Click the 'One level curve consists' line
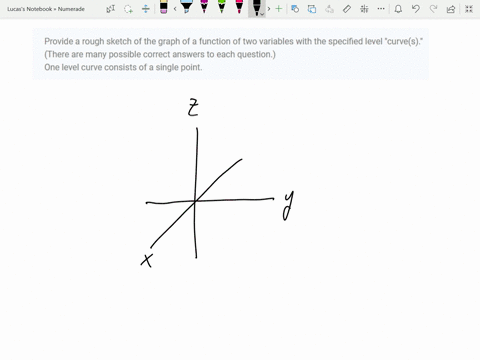 click(x=123, y=67)
